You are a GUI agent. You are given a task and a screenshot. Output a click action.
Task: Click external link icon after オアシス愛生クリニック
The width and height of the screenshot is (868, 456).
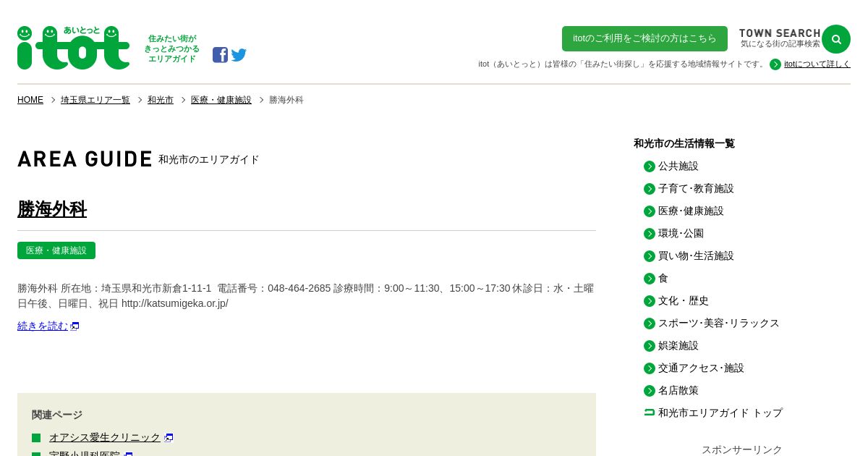(x=169, y=438)
